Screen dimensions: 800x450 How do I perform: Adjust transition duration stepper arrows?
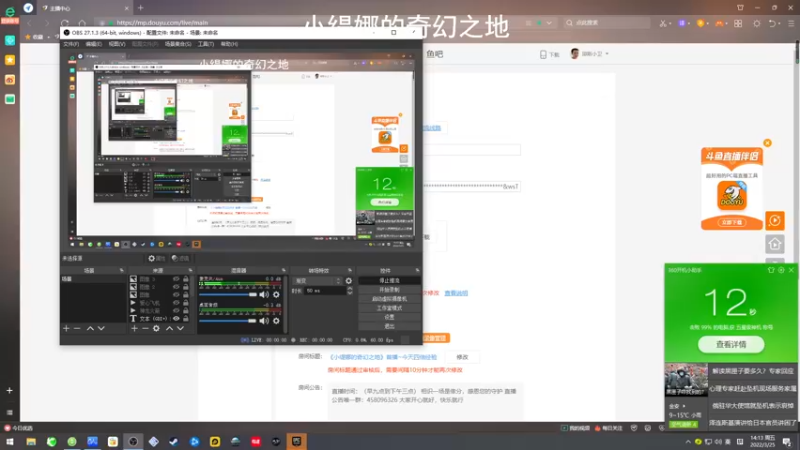(x=349, y=291)
